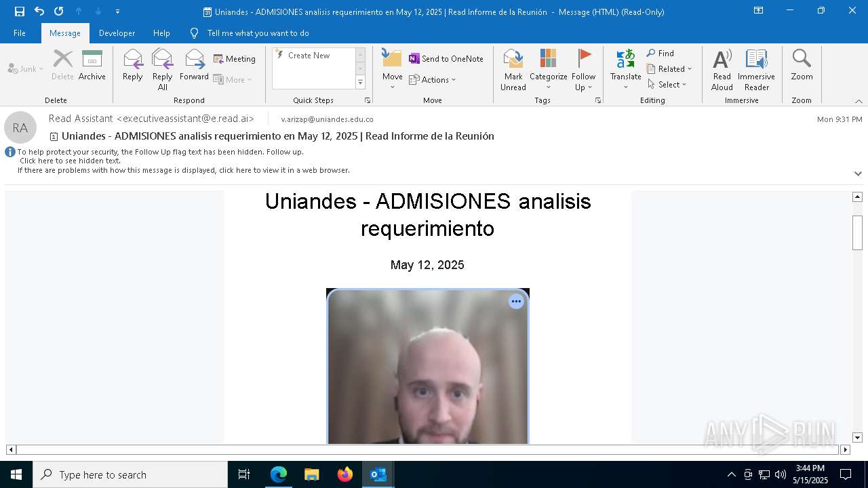The height and width of the screenshot is (488, 868).
Task: Reply to the sender
Action: (133, 66)
